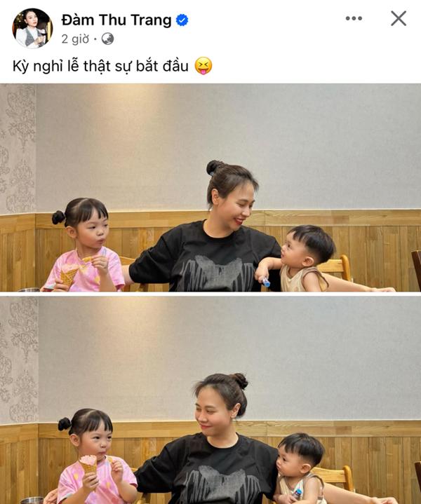
Task: Click the Đàm Thu Trang name link
Action: click(x=116, y=20)
